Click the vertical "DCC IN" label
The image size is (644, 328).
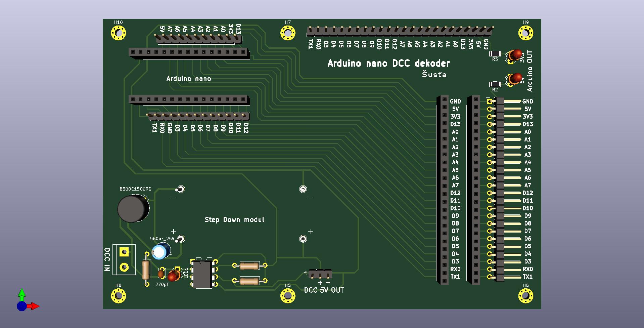[107, 259]
